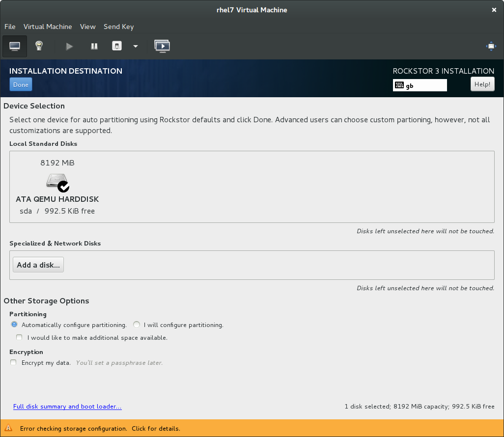Screen dimensions: 504x437
Task: Click the keyboard layout icon
Action: [x=399, y=85]
